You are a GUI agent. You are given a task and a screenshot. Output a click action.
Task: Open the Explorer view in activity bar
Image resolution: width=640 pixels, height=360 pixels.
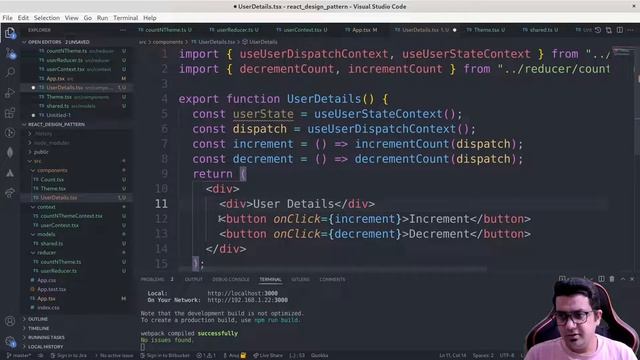coord(10,33)
